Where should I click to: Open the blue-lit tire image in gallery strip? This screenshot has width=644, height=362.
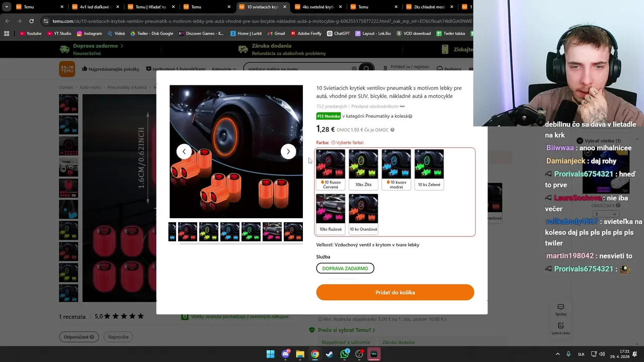pos(230,232)
